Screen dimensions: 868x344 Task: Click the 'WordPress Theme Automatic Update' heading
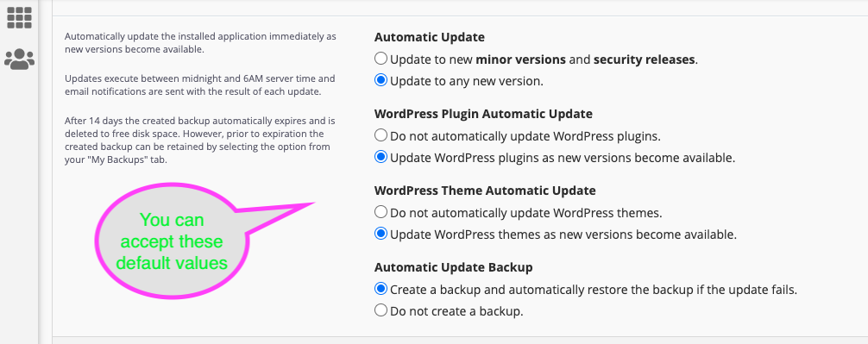tap(485, 191)
